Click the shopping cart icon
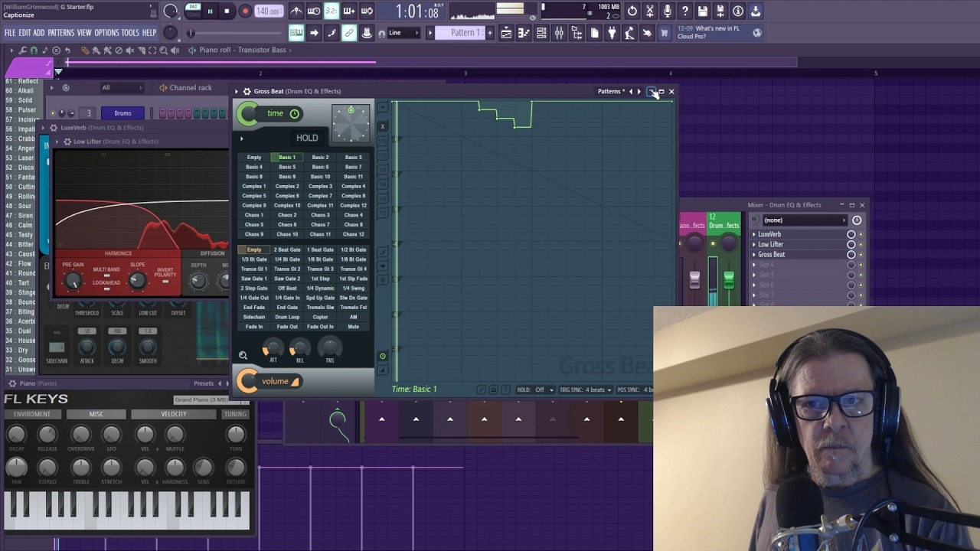 665,33
